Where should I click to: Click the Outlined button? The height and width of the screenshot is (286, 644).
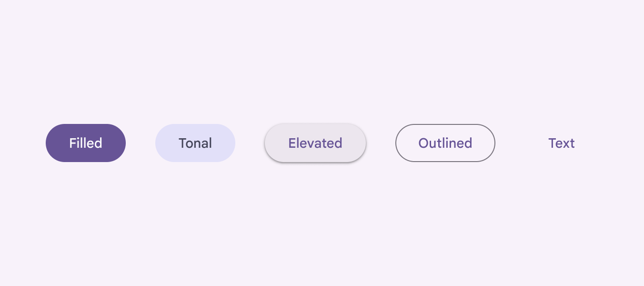(x=445, y=143)
